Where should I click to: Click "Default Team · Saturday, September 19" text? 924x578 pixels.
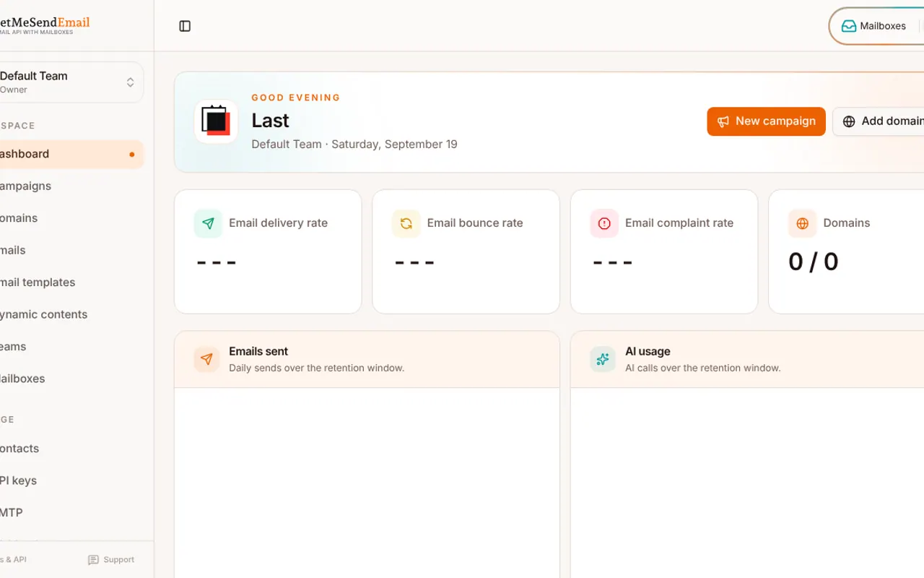point(354,144)
